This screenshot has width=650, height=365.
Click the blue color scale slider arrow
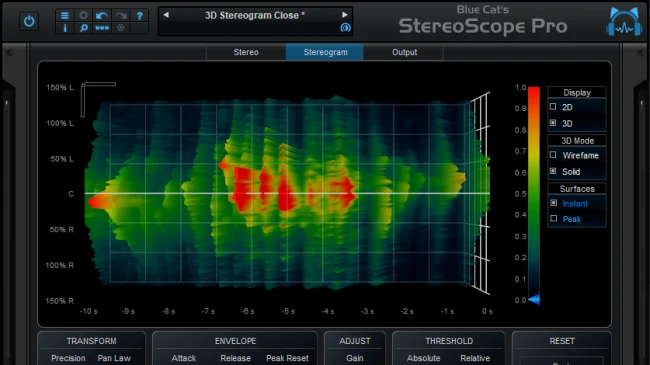(x=534, y=299)
